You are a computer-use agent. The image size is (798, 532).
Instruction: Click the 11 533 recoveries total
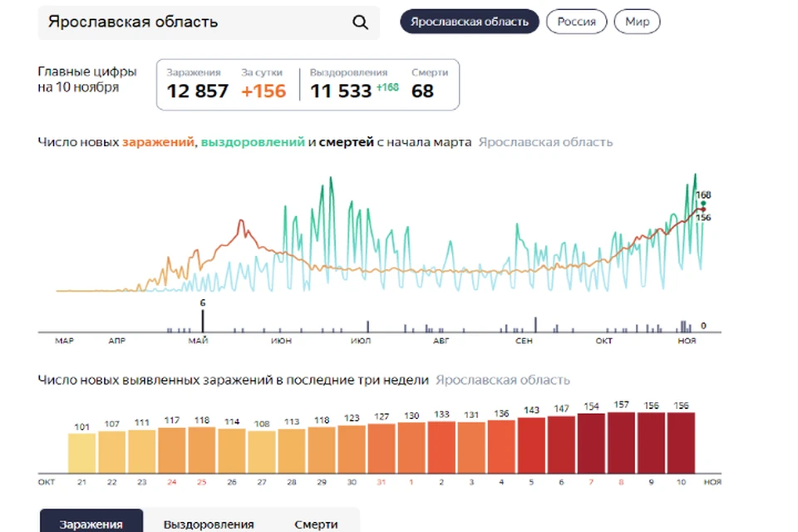341,91
